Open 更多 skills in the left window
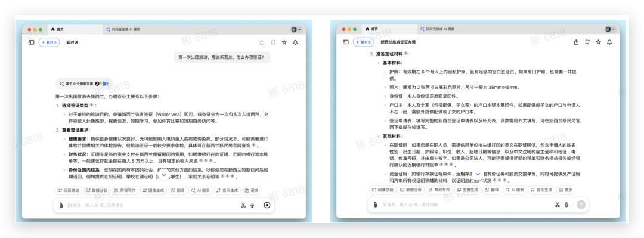This screenshot has width=644, height=238. (252, 190)
